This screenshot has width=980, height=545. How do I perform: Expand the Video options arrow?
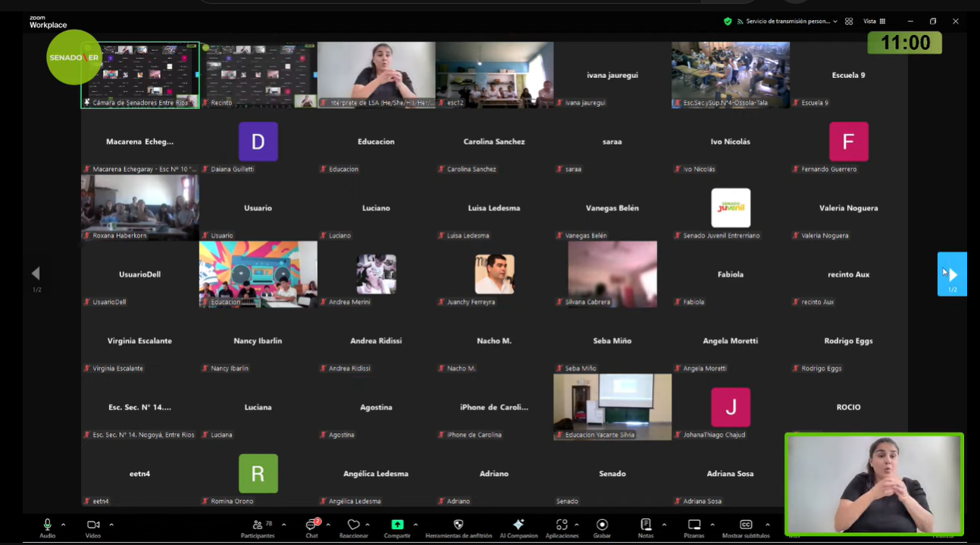coord(111,525)
